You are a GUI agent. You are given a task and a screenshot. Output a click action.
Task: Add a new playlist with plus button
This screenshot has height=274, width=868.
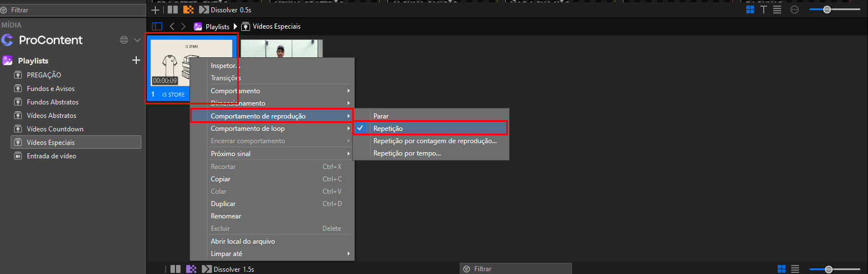pyautogui.click(x=136, y=60)
